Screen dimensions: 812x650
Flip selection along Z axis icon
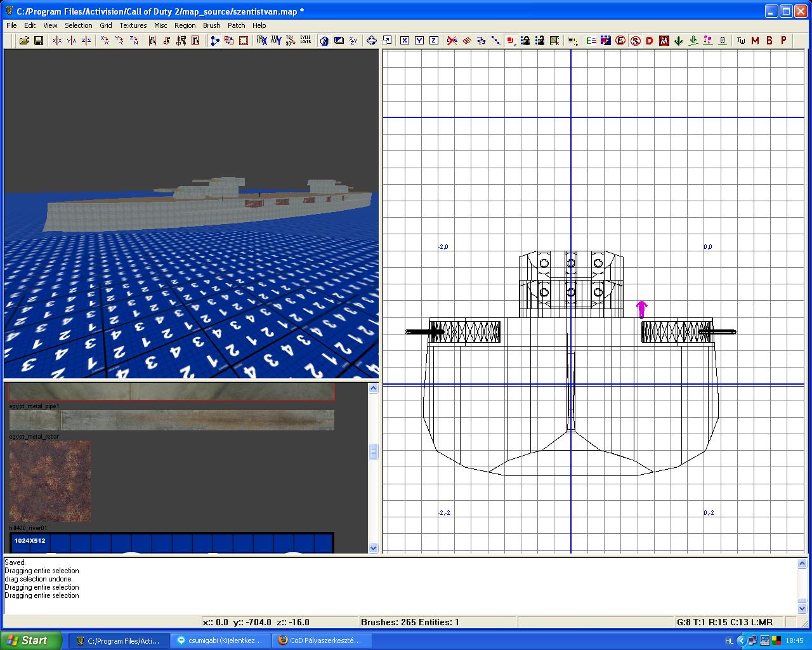(x=86, y=41)
